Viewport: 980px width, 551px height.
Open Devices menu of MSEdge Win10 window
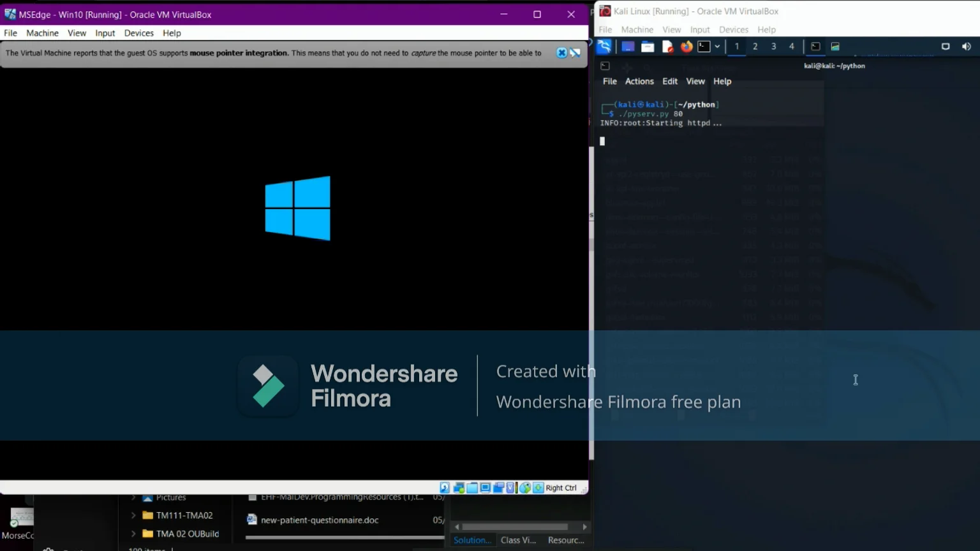(139, 33)
